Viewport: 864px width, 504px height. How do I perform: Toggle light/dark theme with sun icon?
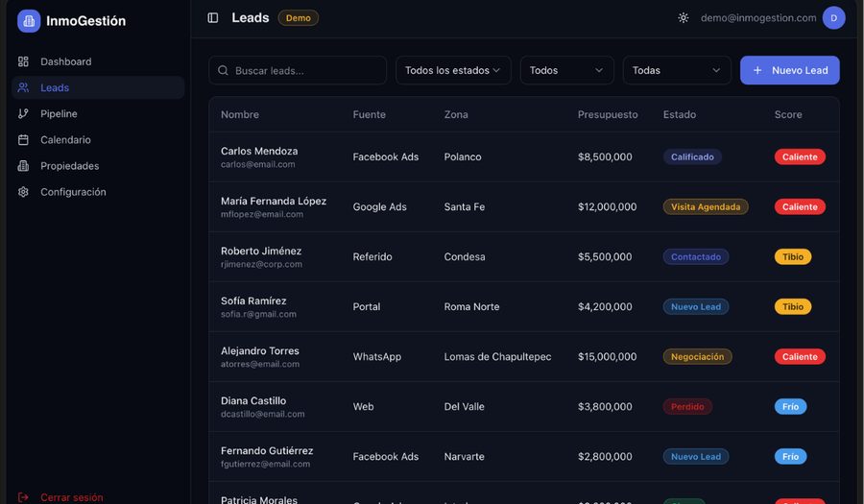(684, 18)
